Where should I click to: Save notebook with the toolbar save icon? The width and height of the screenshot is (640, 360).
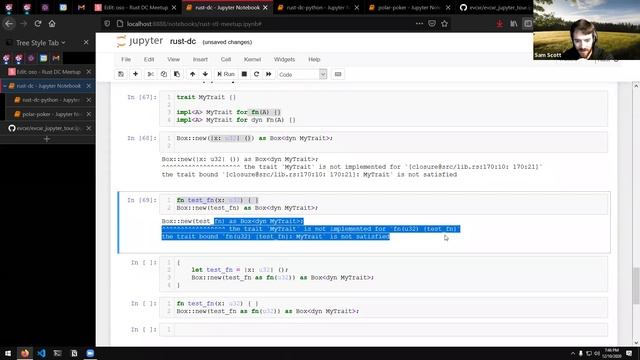(121, 74)
